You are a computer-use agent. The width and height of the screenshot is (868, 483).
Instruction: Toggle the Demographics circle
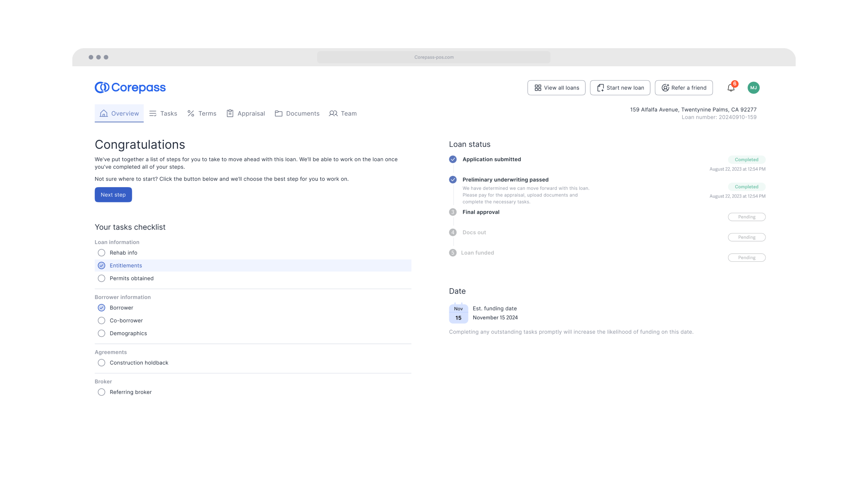click(x=102, y=333)
